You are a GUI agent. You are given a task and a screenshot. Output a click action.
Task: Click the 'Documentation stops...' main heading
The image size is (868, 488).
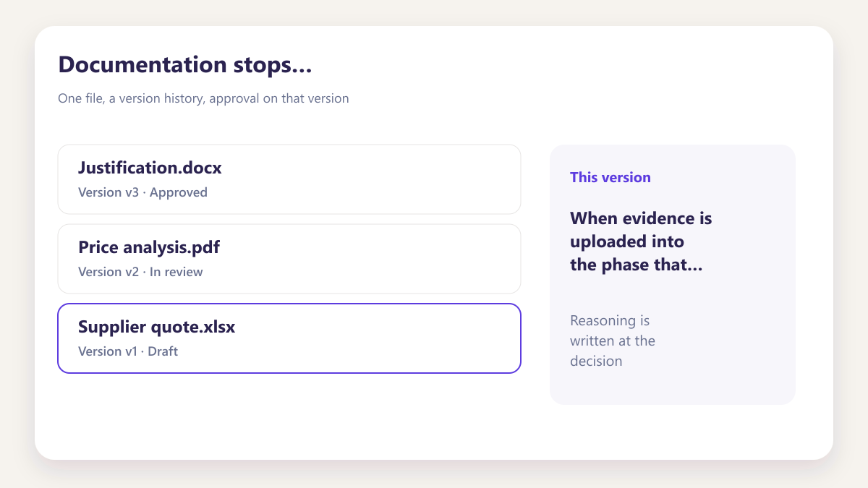point(185,64)
